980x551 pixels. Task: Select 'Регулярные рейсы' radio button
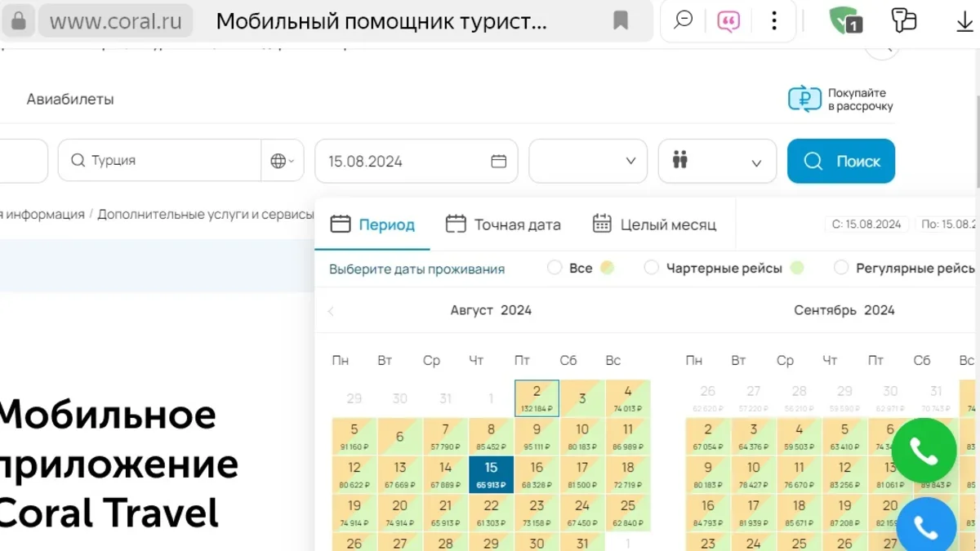(841, 268)
